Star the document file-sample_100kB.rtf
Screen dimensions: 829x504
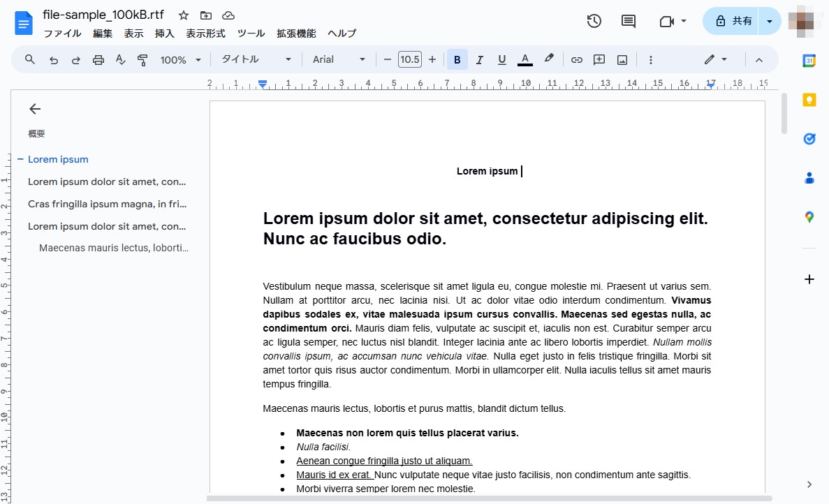[x=184, y=15]
